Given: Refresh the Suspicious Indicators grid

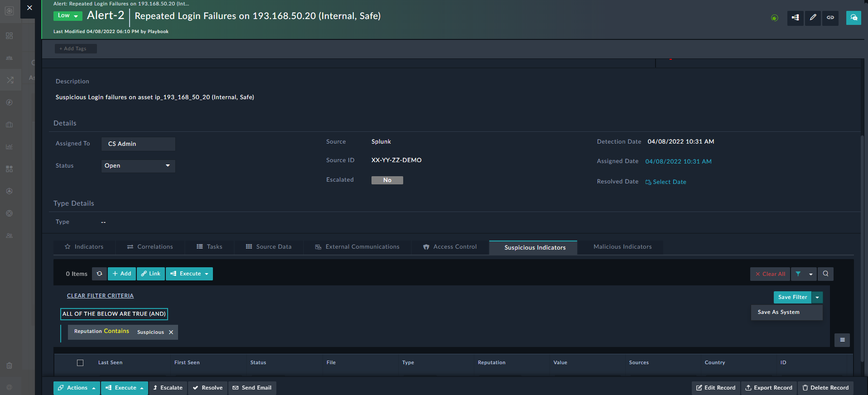Looking at the screenshot, I should [99, 274].
